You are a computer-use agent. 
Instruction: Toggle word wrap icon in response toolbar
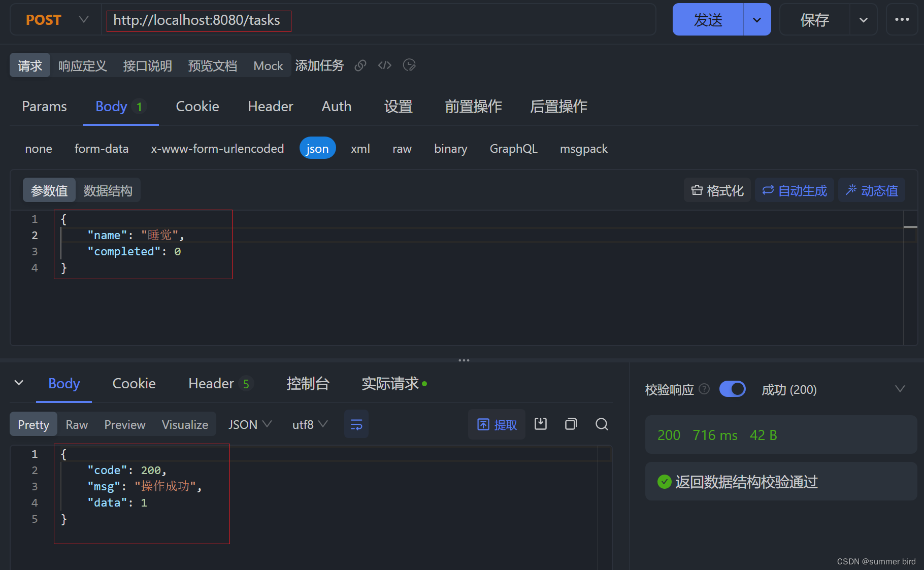[x=356, y=424]
